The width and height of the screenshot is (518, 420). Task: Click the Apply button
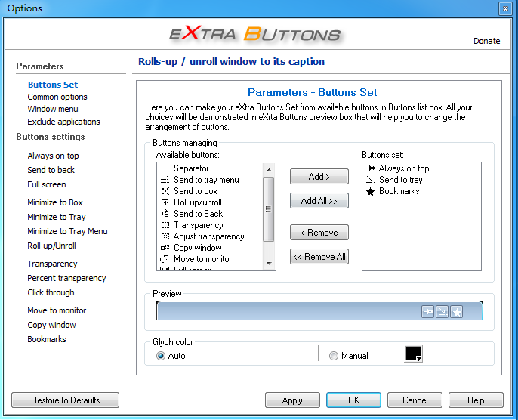tap(292, 400)
